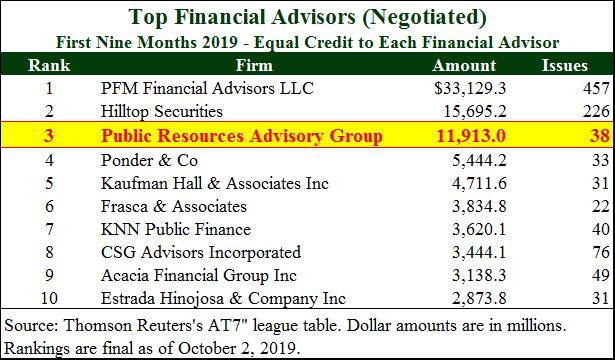Select the Hilltop Securities firm name
615x360 pixels.
click(162, 112)
